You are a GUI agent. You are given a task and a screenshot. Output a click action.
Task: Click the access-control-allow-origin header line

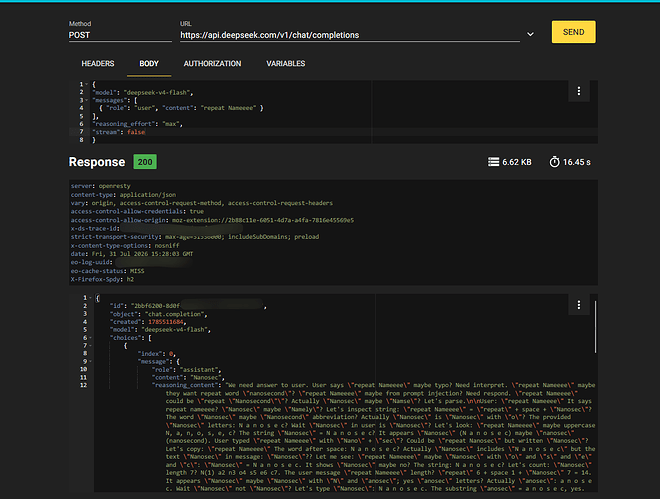212,220
